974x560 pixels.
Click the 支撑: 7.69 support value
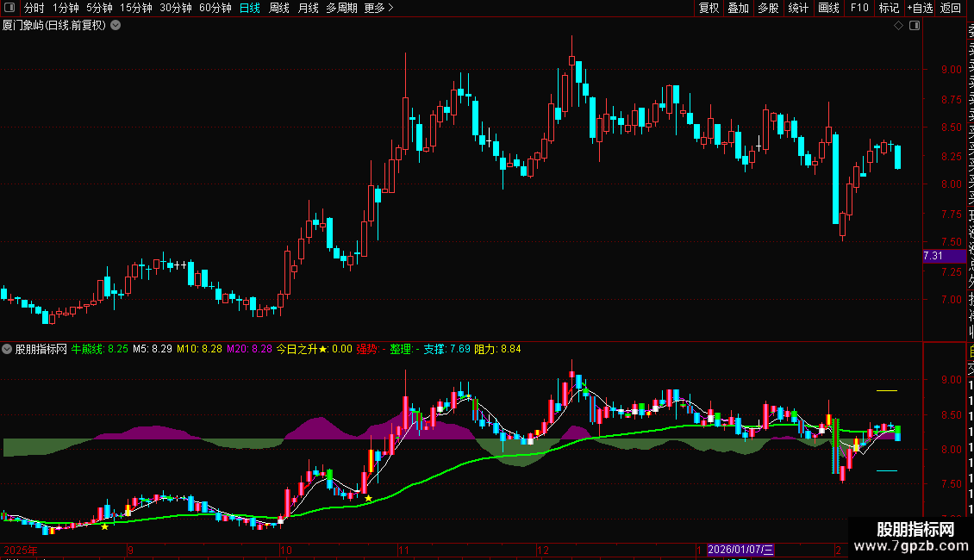tap(446, 349)
